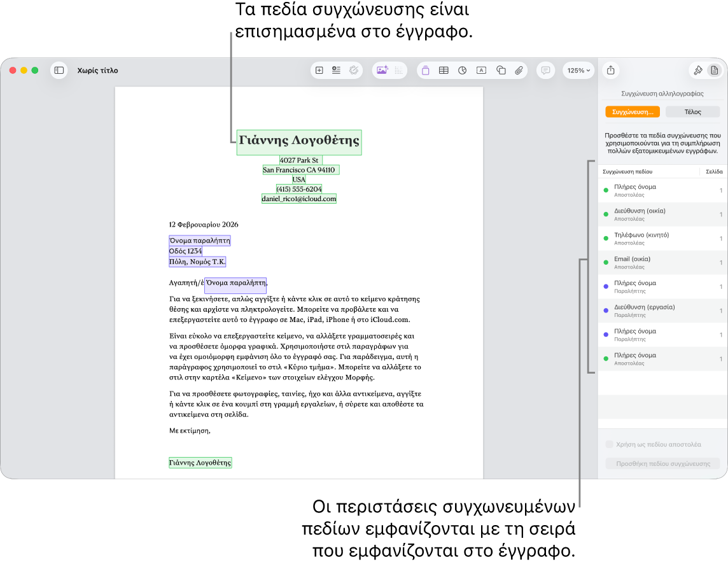Click the 4027 Park St field
728x562 pixels.
pyautogui.click(x=300, y=160)
